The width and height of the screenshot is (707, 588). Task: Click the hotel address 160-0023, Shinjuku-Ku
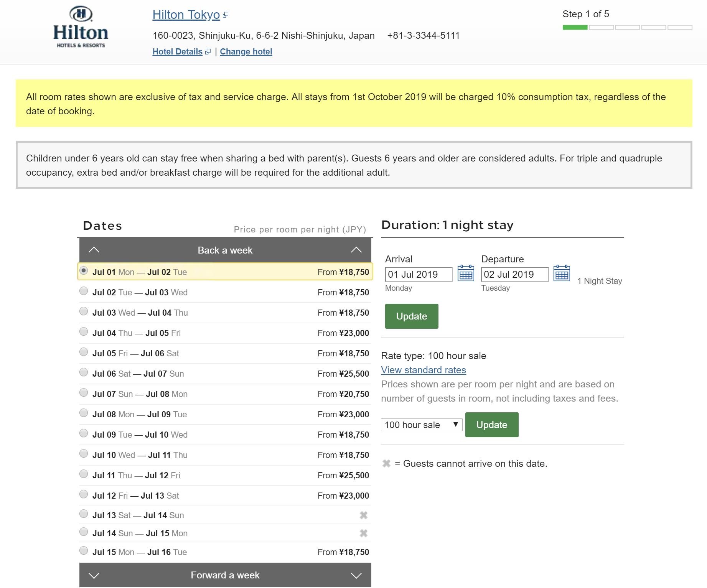264,36
